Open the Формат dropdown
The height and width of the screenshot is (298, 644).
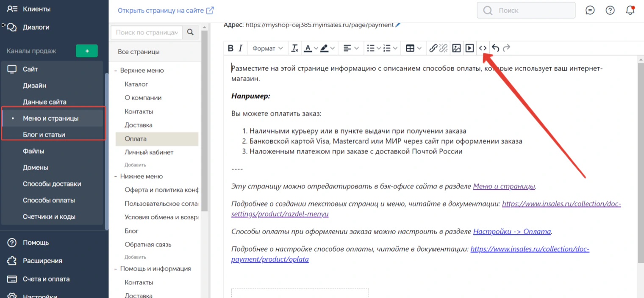coord(268,48)
